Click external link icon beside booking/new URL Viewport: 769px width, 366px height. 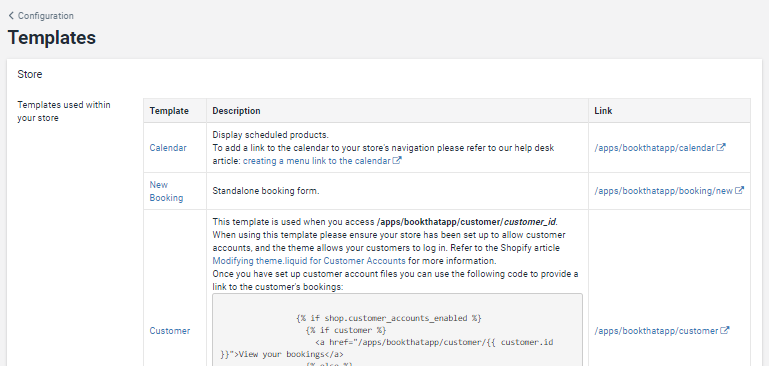[x=739, y=190]
